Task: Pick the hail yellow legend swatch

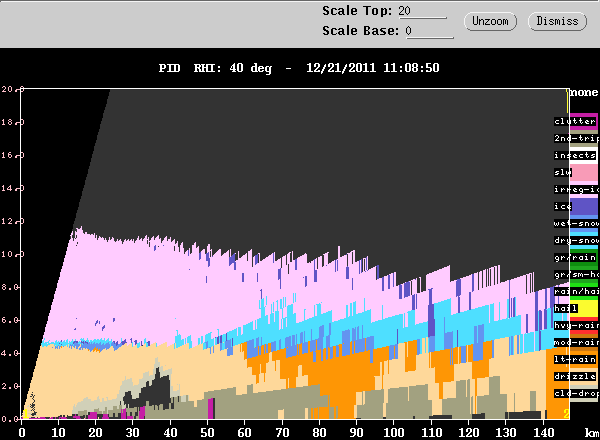Action: (584, 308)
